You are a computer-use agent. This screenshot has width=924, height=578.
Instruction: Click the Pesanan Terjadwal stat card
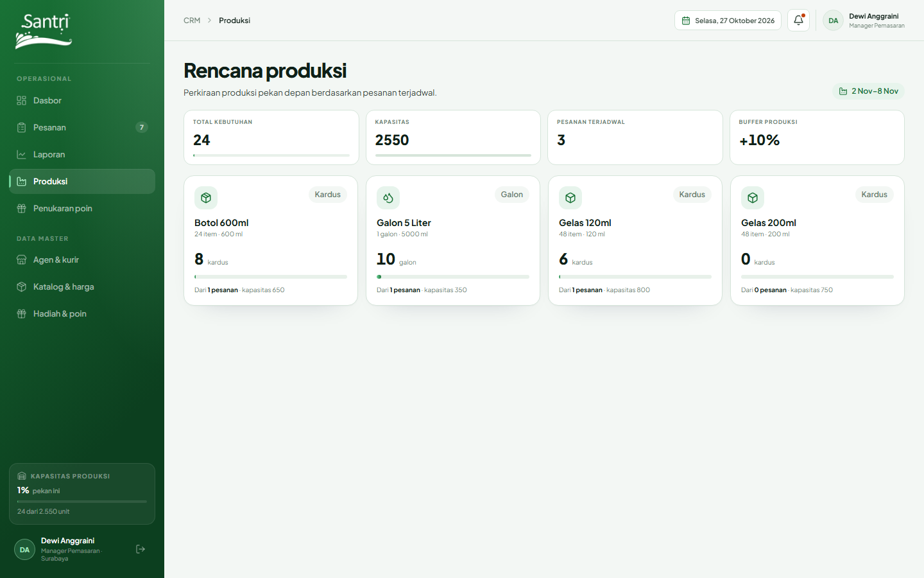pyautogui.click(x=635, y=137)
